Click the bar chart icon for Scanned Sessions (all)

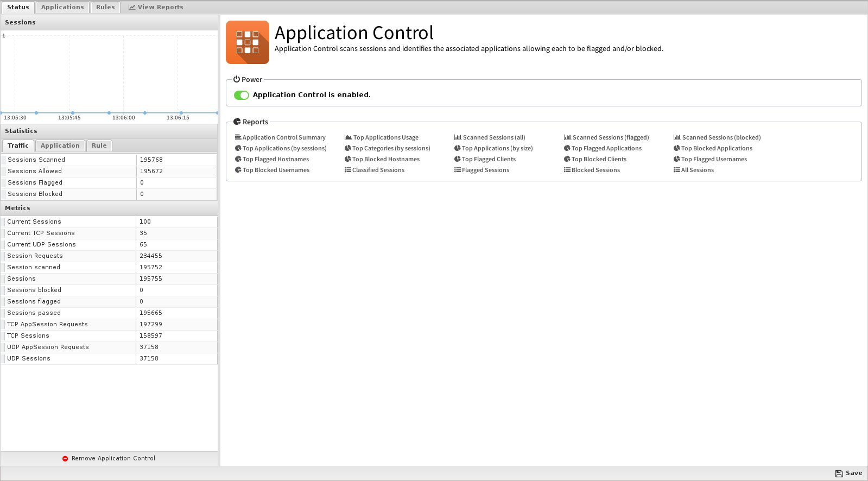click(x=458, y=137)
